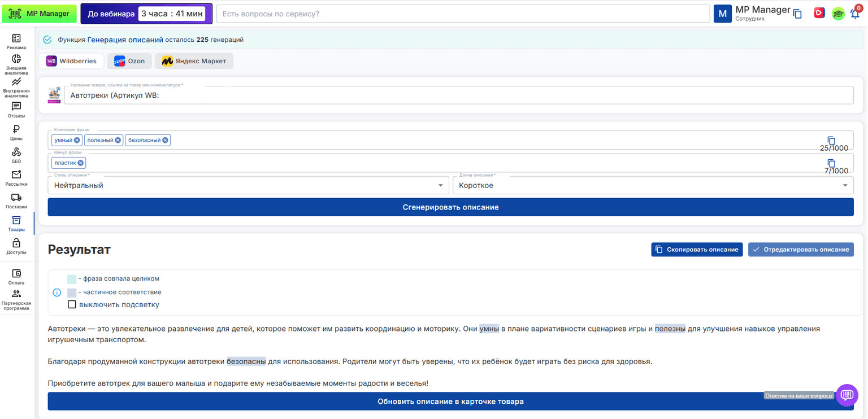Switch to the Ozon tab
Screen dimensions: 868x419
tap(129, 61)
